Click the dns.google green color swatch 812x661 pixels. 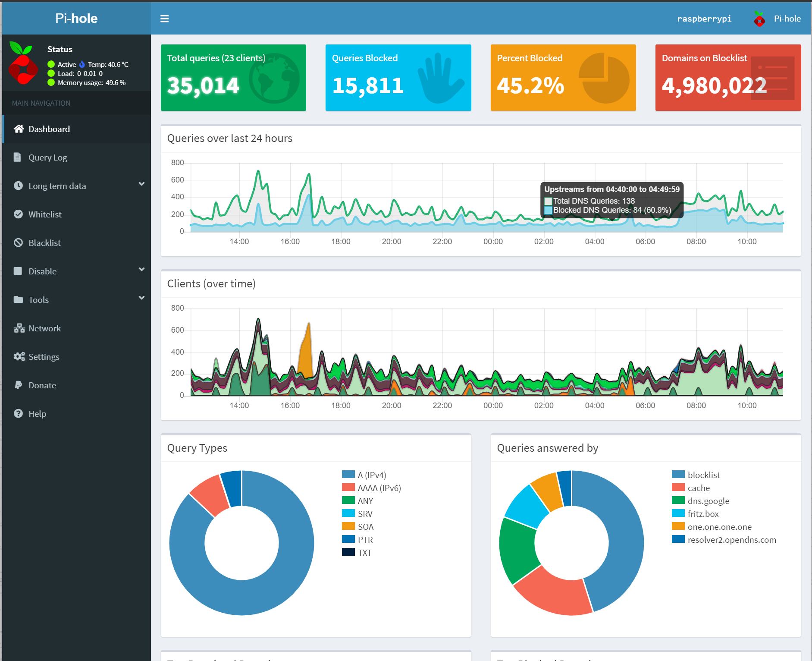point(678,500)
